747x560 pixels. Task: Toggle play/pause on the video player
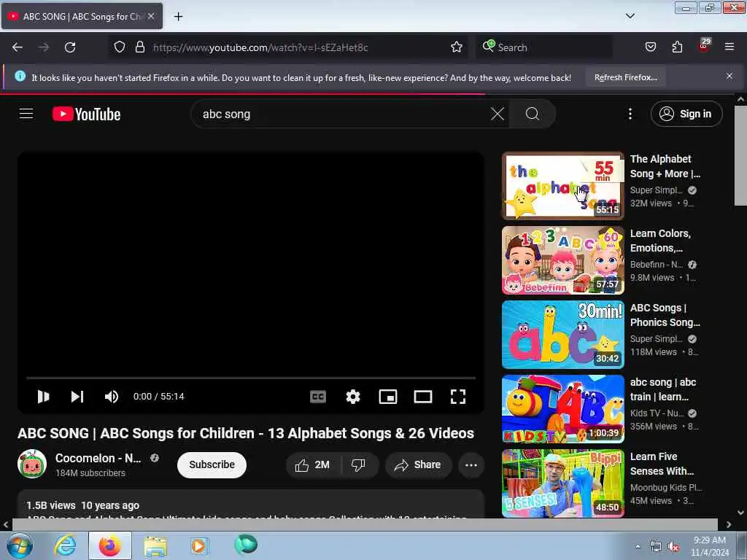coord(43,396)
